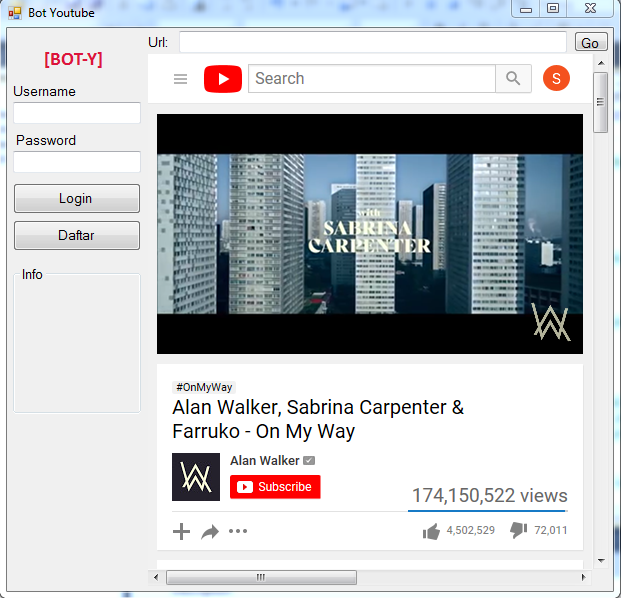Click the Go button

pyautogui.click(x=591, y=42)
